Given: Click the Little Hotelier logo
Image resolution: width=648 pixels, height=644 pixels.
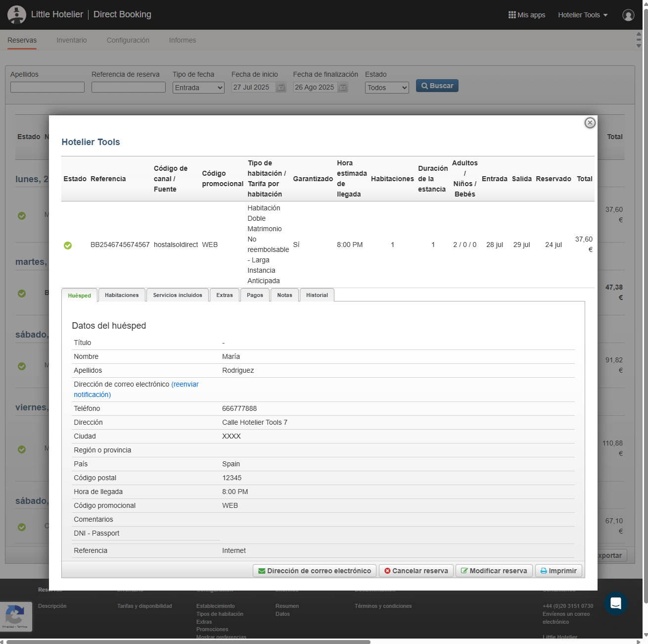Looking at the screenshot, I should click(17, 15).
